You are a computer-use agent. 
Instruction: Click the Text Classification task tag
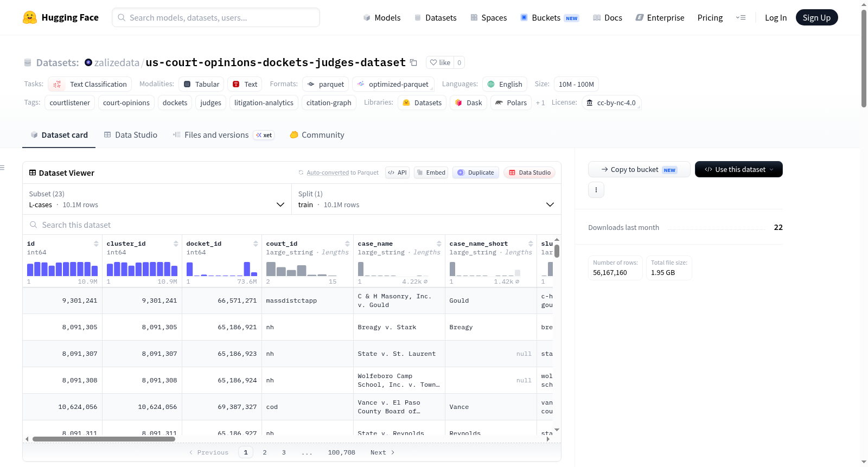[90, 84]
